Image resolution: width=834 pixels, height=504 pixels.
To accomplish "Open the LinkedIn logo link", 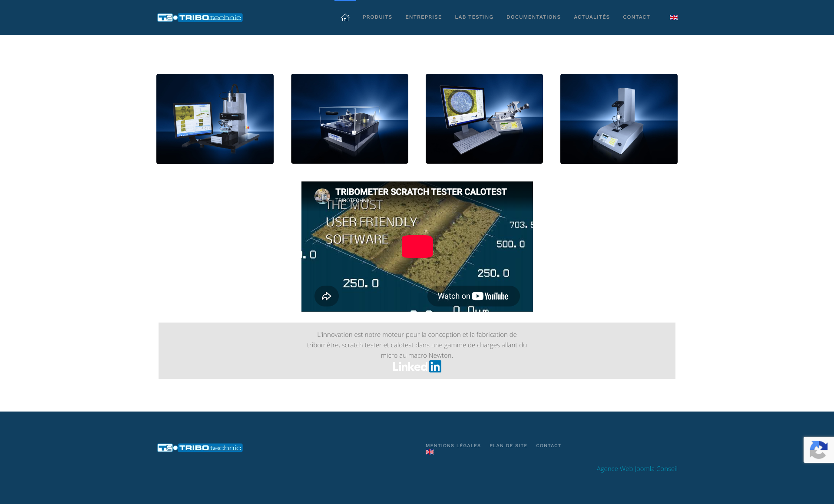I will click(417, 366).
